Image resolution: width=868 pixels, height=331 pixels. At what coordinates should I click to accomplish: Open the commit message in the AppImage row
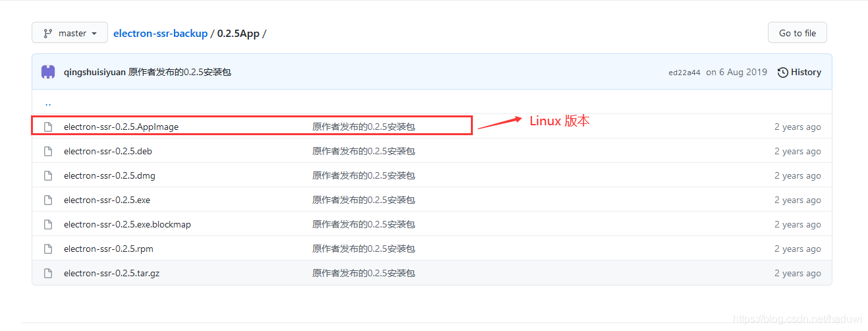[364, 127]
